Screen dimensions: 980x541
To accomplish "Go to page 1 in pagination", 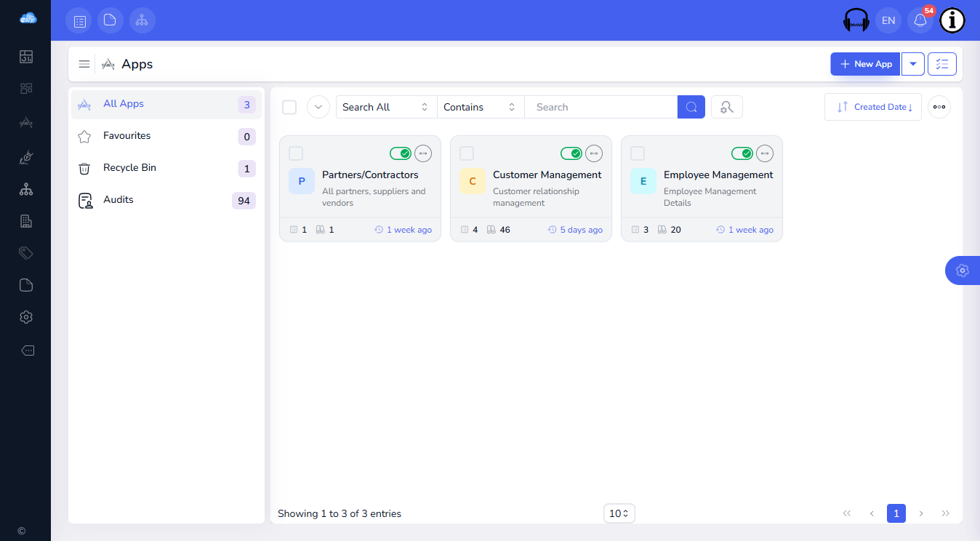I will (x=896, y=513).
